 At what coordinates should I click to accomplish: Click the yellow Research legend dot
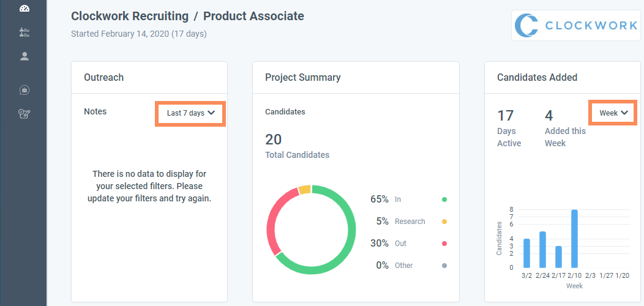(444, 222)
